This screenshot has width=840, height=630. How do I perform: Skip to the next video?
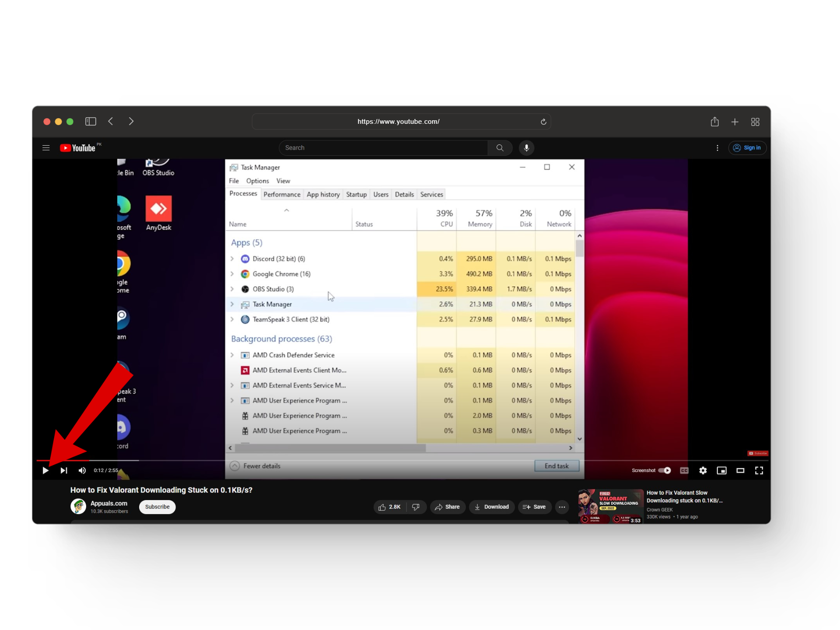[x=64, y=470]
